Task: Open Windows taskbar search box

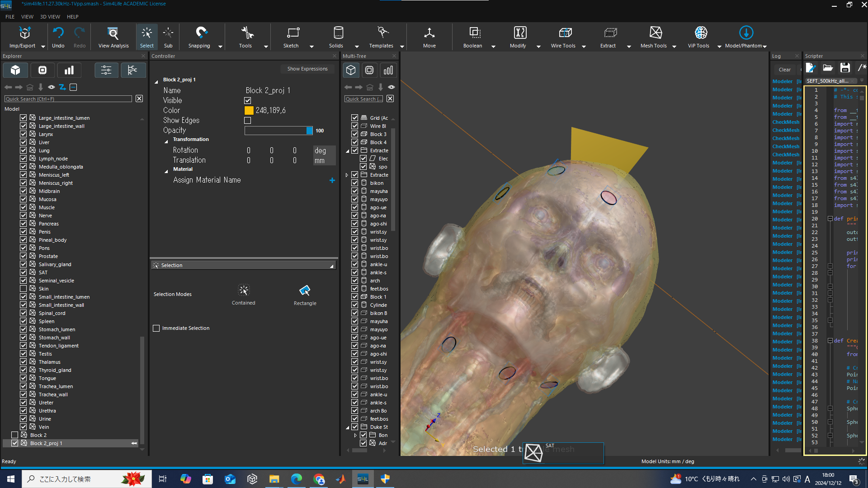Action: point(87,479)
